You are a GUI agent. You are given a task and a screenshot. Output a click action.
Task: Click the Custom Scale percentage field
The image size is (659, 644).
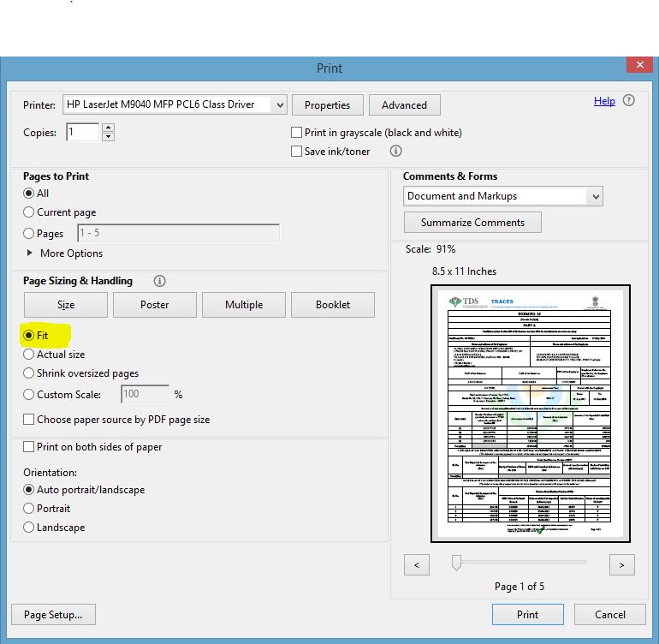coord(145,394)
